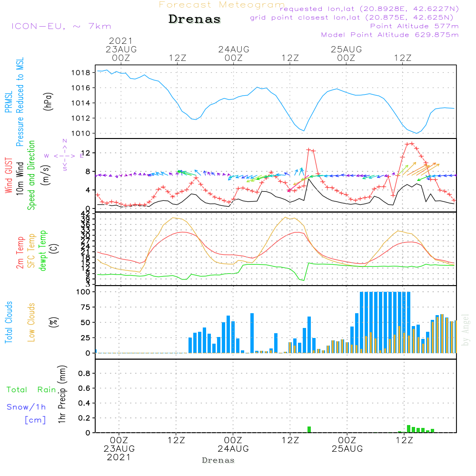The image size is (476, 476).
Task: Click the 'ICON-EU, ~ 7km' model label
Action: coord(61,26)
